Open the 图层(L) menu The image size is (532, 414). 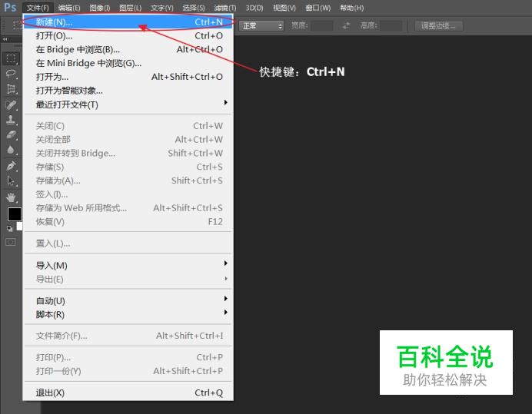click(130, 8)
